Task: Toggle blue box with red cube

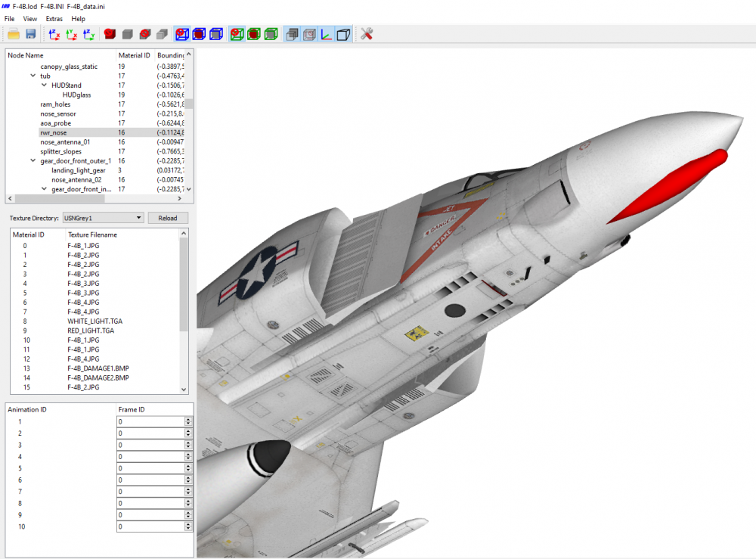Action: (199, 34)
